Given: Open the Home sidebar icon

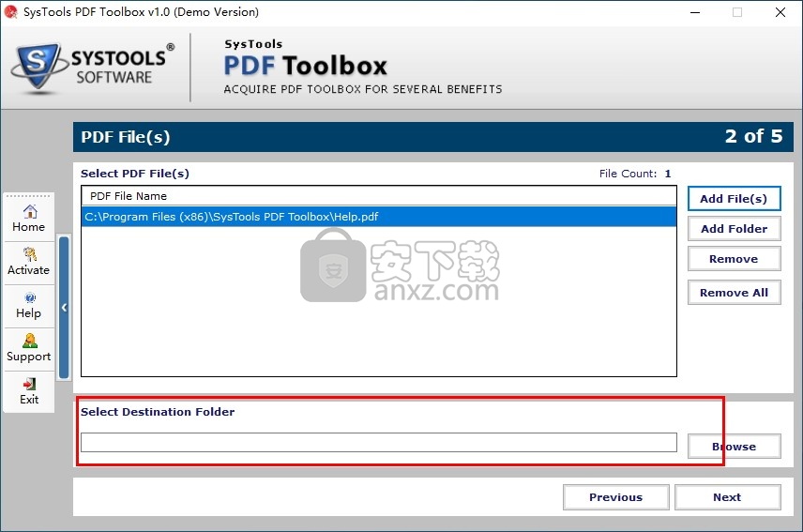Looking at the screenshot, I should point(30,211).
